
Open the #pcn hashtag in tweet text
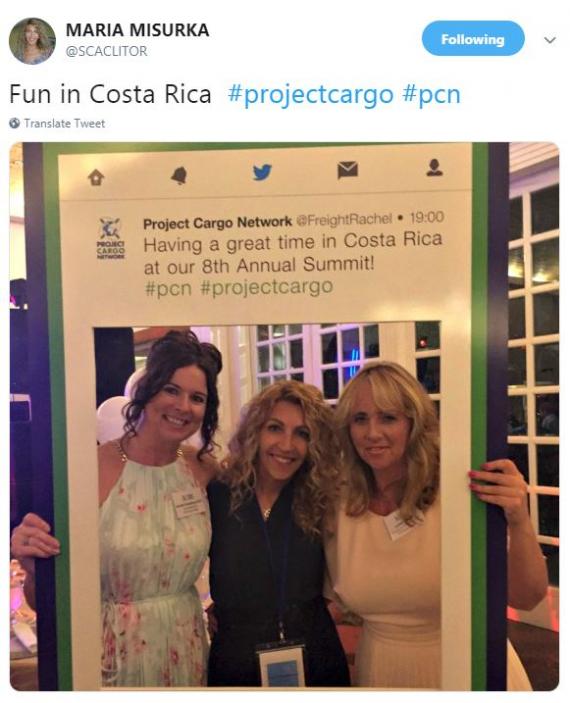431,95
